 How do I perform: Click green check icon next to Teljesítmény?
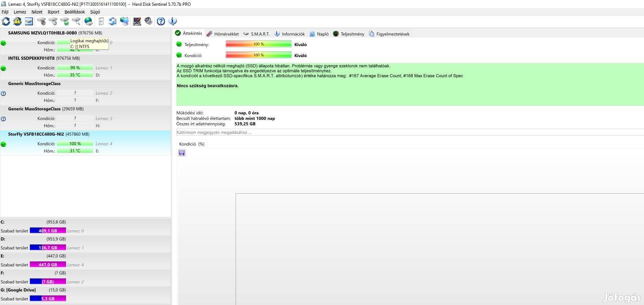click(179, 44)
